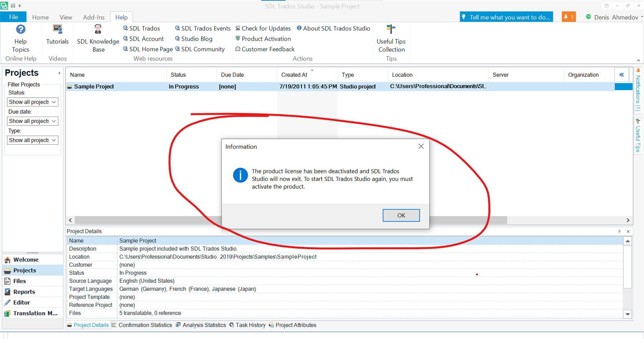Go to the Welcome view
The image size is (644, 339).
point(33,260)
